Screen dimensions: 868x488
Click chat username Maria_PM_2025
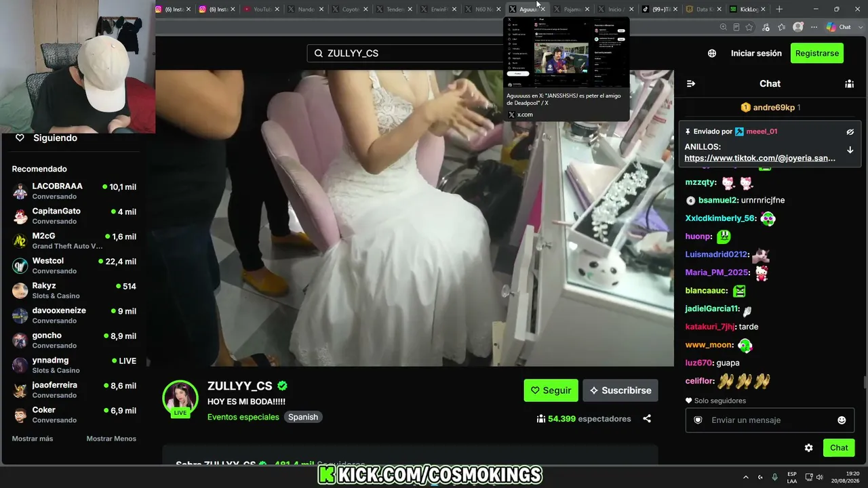[x=717, y=272]
